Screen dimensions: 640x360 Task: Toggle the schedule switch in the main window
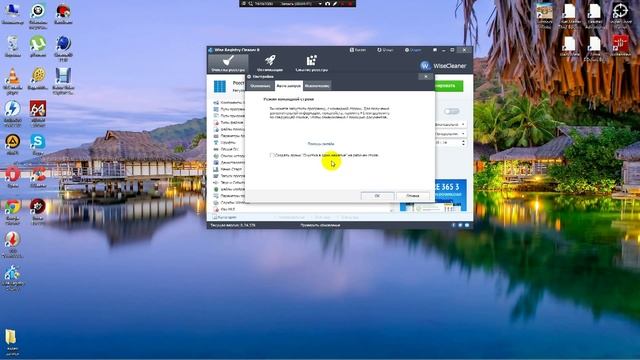tap(451, 111)
